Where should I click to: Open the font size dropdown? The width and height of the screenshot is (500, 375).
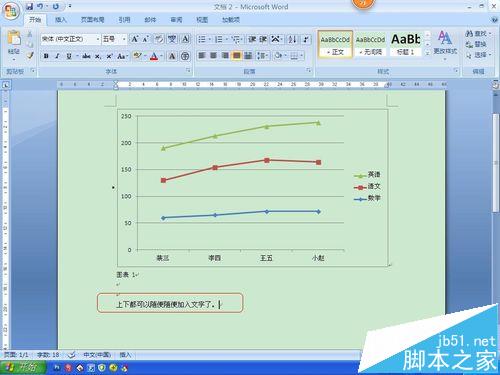click(124, 39)
